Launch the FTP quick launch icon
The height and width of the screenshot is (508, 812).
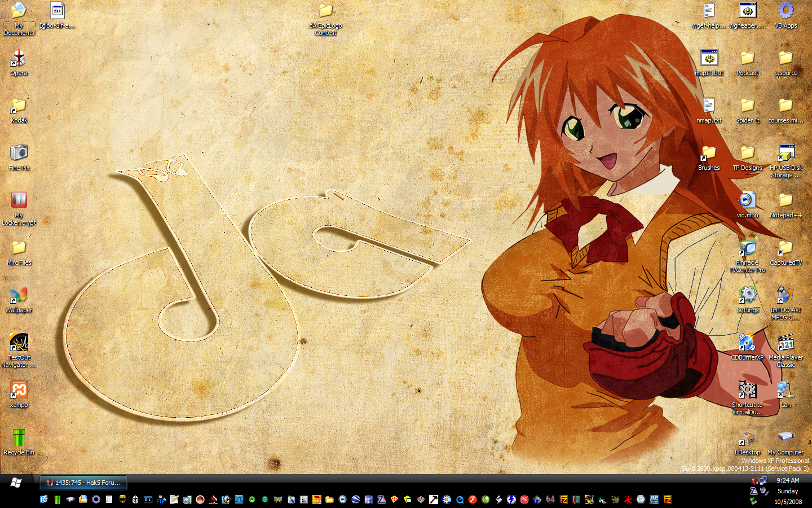pyautogui.click(x=161, y=500)
